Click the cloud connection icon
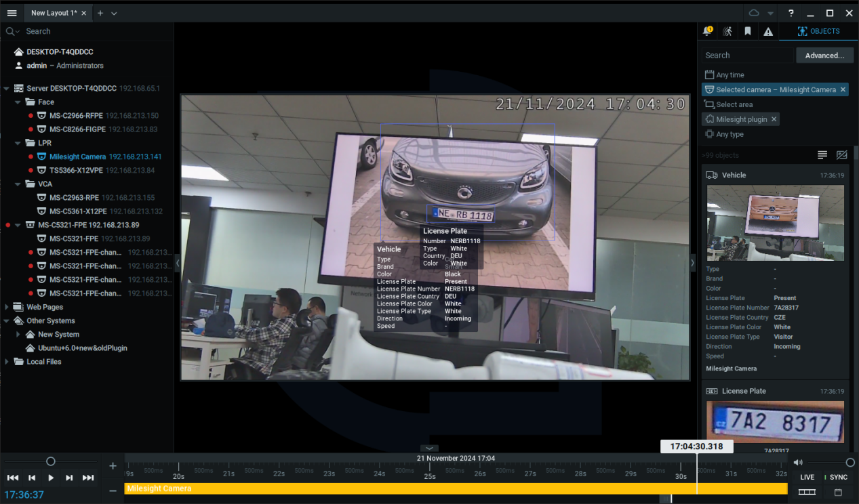 [754, 13]
